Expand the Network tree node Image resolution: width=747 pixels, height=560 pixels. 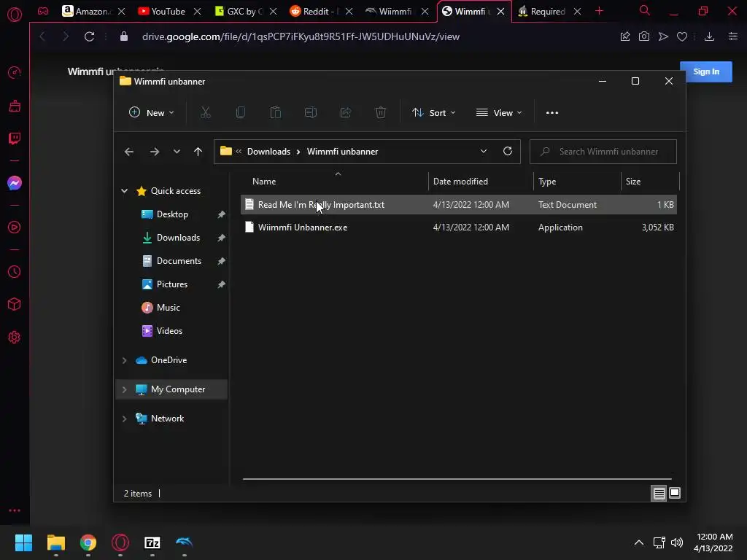click(124, 418)
